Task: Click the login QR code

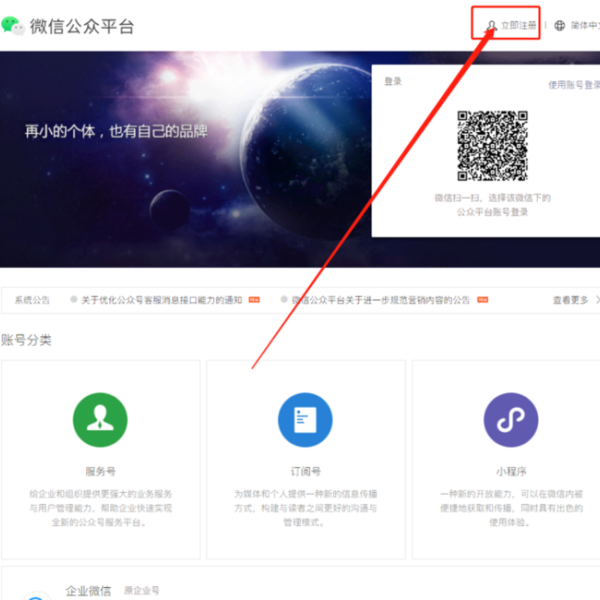Action: coord(492,145)
